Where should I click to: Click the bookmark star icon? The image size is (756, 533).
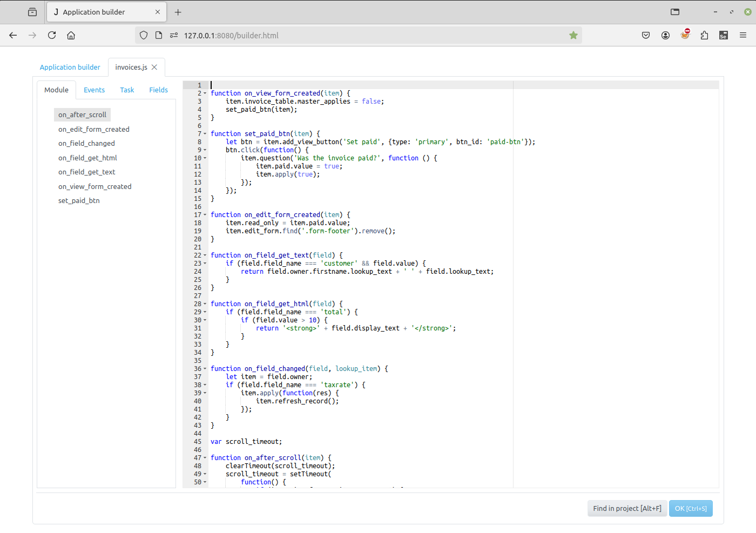(573, 35)
